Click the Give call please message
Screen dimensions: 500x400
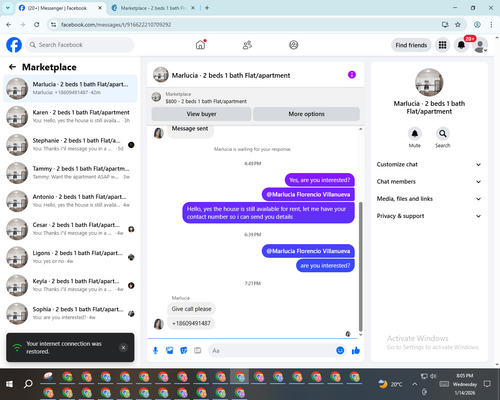click(191, 309)
